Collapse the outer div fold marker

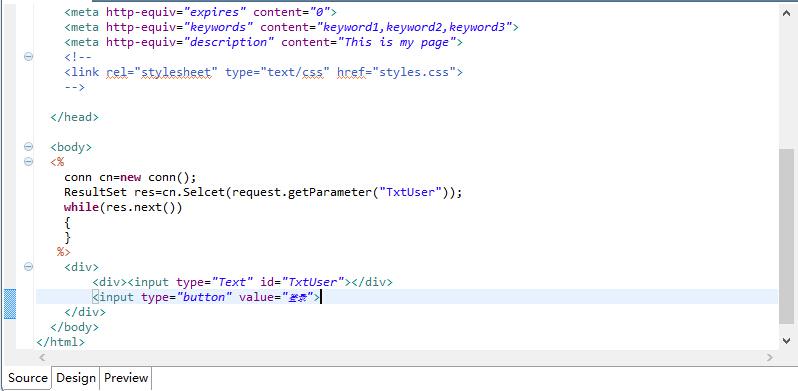(x=28, y=267)
